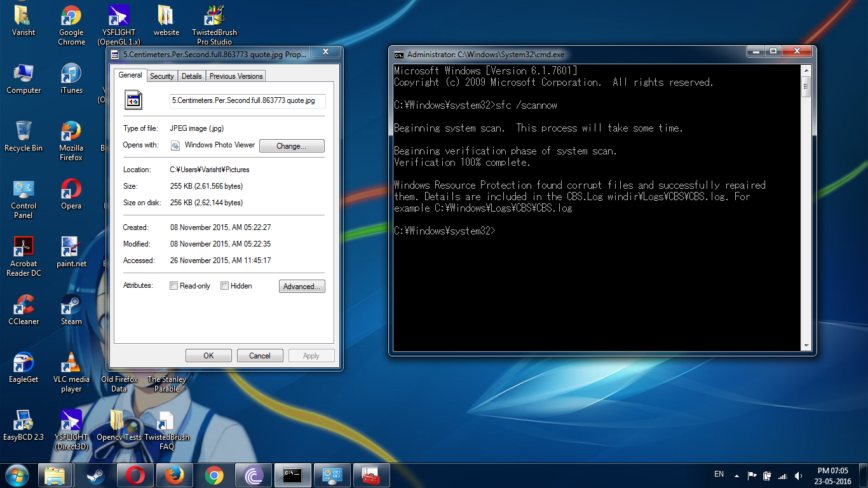Viewport: 868px width, 488px height.
Task: Click the Change... button for Opens with
Action: pos(292,146)
